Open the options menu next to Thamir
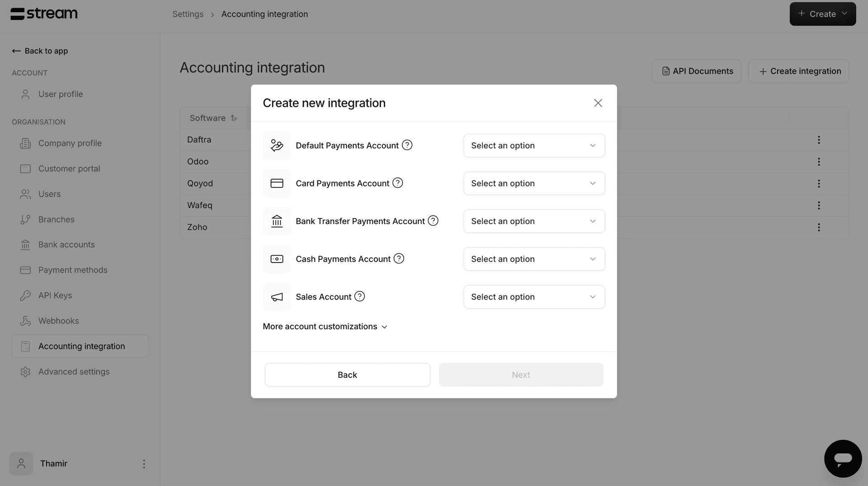 click(x=144, y=464)
